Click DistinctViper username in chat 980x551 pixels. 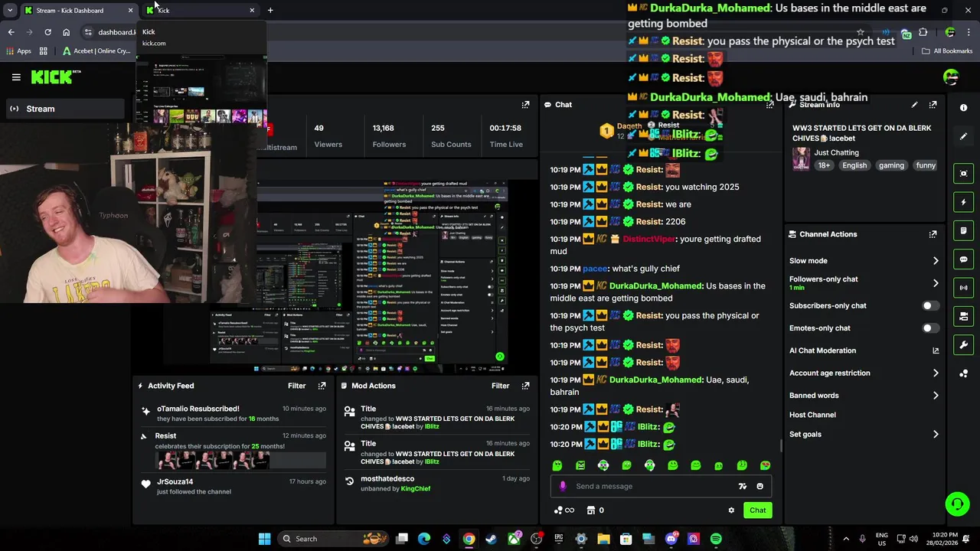tap(649, 239)
